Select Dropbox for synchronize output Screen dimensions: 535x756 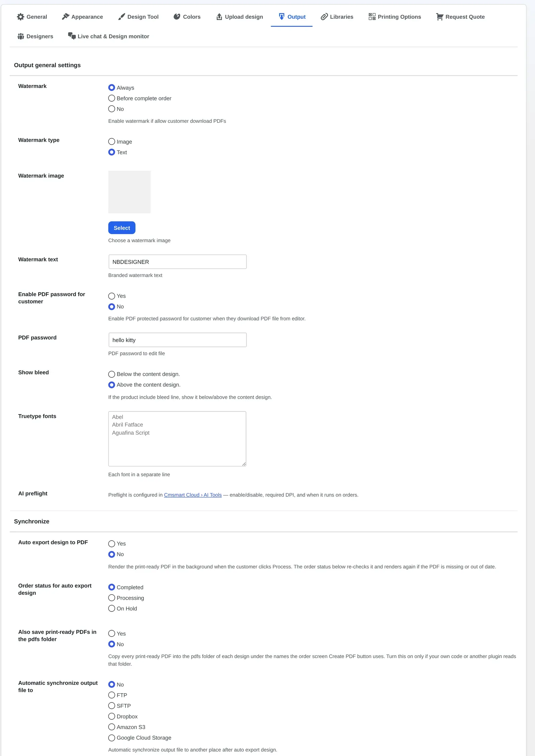click(x=112, y=717)
